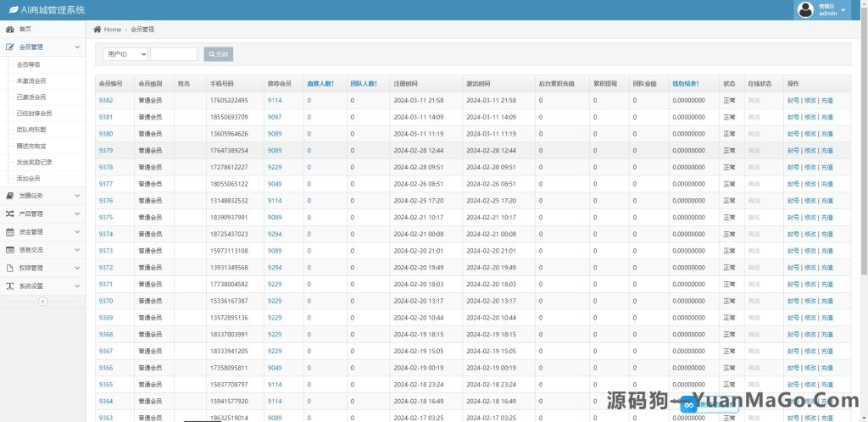This screenshot has height=422, width=868.
Task: Click the Home house icon in breadcrumb
Action: pyautogui.click(x=97, y=30)
